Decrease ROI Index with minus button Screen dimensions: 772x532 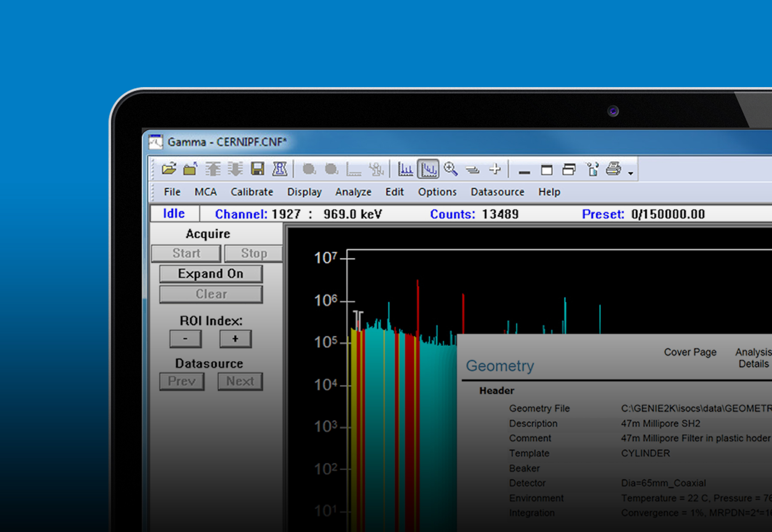(x=185, y=339)
